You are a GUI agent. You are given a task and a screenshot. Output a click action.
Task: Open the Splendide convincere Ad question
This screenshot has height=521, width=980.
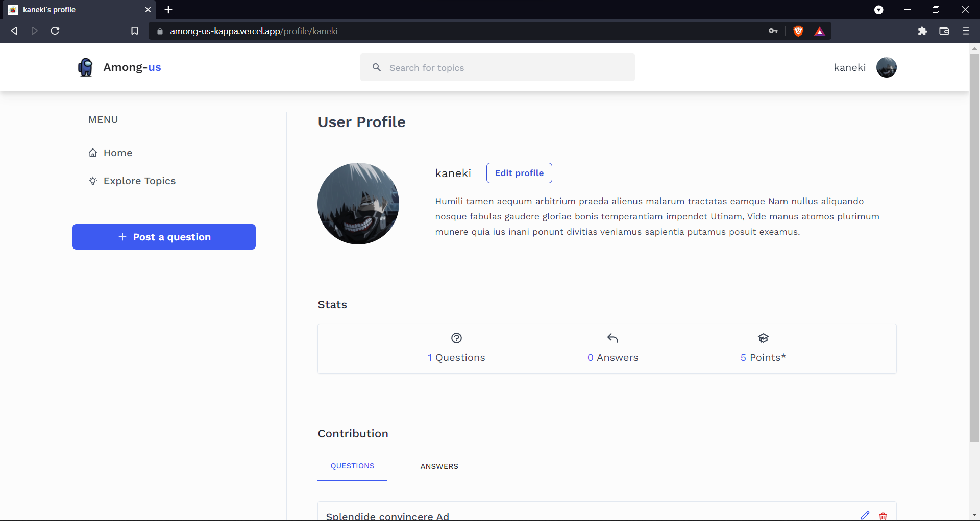tap(387, 516)
